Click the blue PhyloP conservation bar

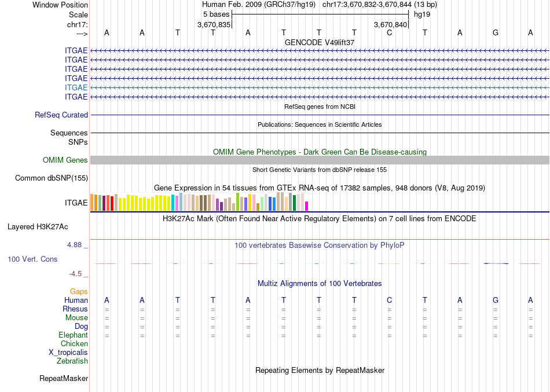[496, 263]
